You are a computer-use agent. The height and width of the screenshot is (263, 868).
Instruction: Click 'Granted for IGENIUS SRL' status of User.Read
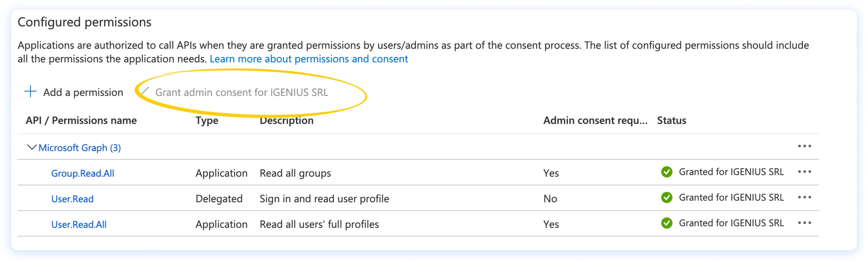click(x=731, y=198)
